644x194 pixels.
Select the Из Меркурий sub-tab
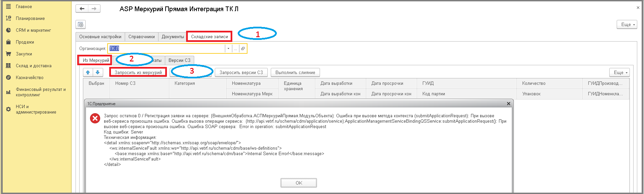click(x=96, y=60)
